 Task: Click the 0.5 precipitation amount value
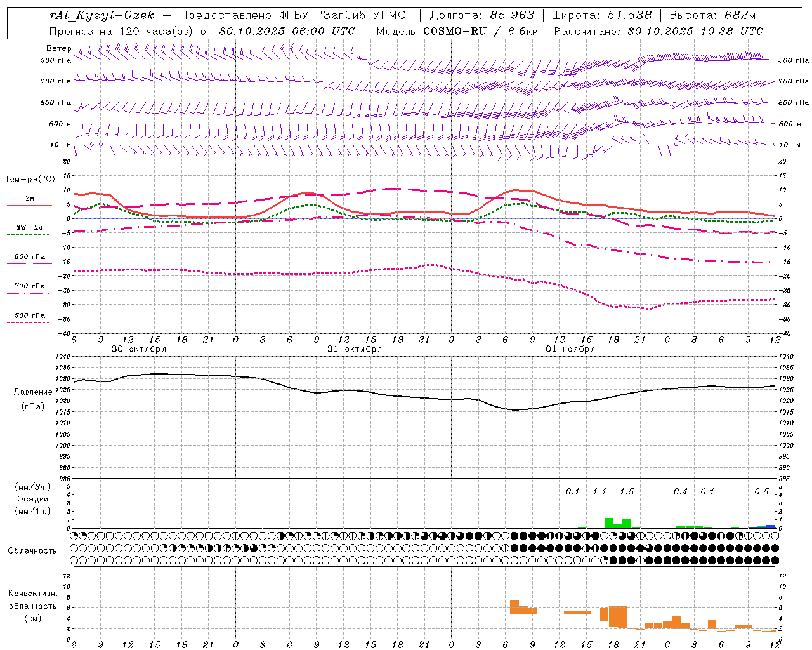[762, 492]
